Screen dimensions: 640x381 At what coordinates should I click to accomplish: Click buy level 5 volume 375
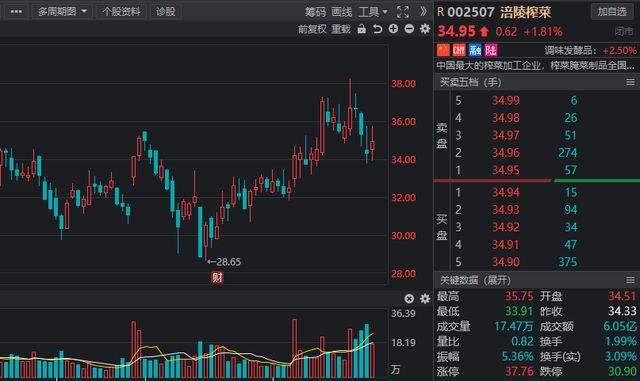tap(568, 262)
